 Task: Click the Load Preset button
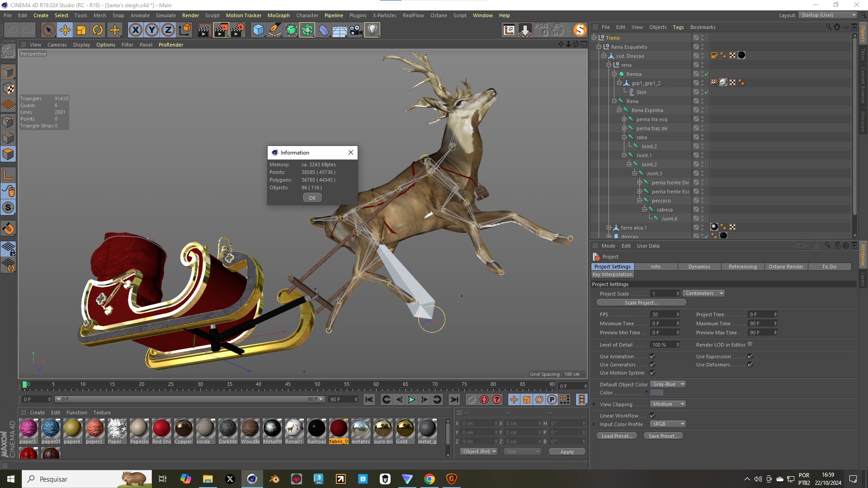(617, 436)
